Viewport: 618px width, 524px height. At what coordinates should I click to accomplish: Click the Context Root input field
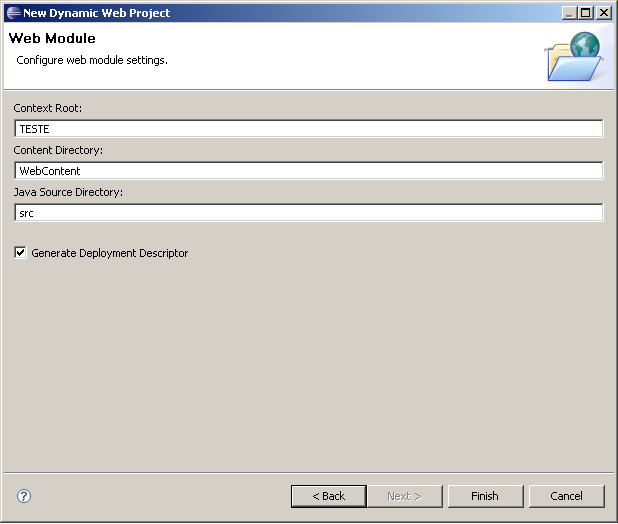[x=309, y=129]
